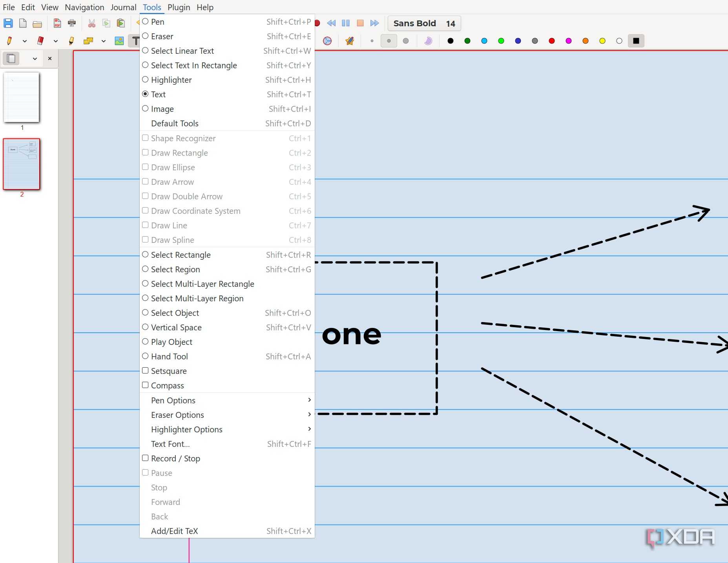Image resolution: width=728 pixels, height=563 pixels.
Task: Choose Vertical Space in Tools menu
Action: click(227, 328)
